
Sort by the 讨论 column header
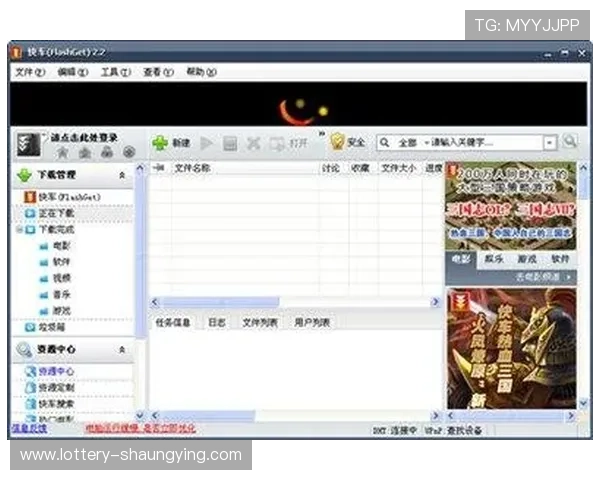click(331, 168)
